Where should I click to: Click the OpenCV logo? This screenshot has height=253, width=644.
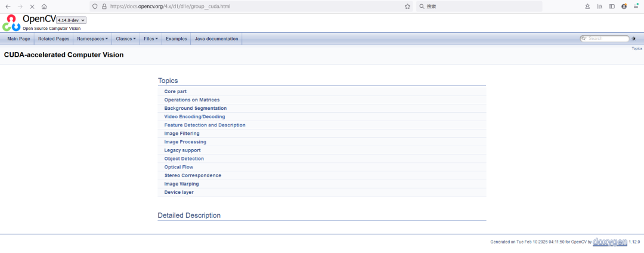(11, 23)
